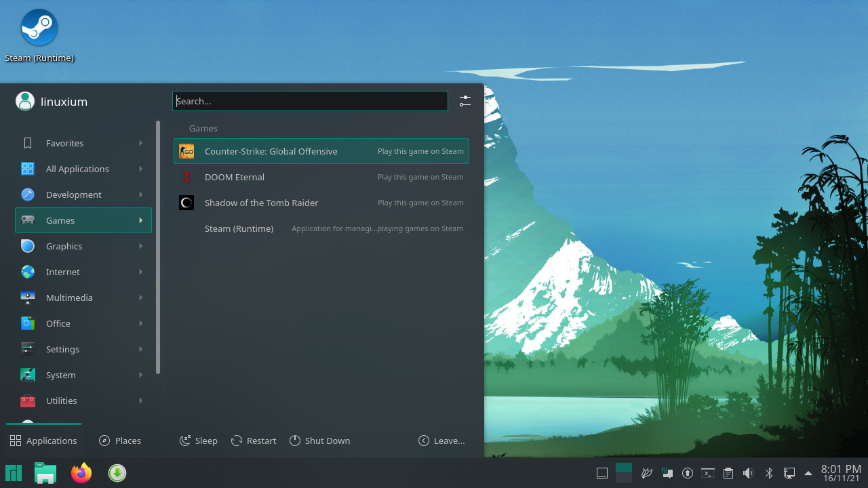Click the 8:01 PM clock

pyautogui.click(x=841, y=469)
